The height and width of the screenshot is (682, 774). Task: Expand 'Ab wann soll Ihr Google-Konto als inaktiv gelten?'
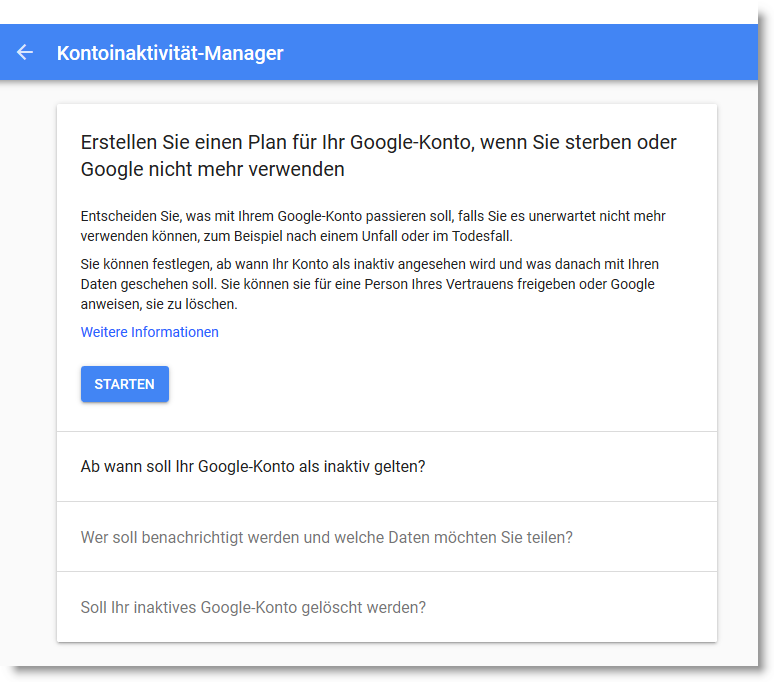[x=387, y=466]
